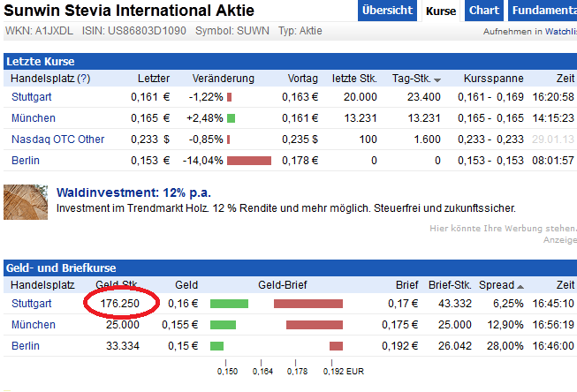Click Berlin's red change bar
The width and height of the screenshot is (577, 392).
pos(248,161)
